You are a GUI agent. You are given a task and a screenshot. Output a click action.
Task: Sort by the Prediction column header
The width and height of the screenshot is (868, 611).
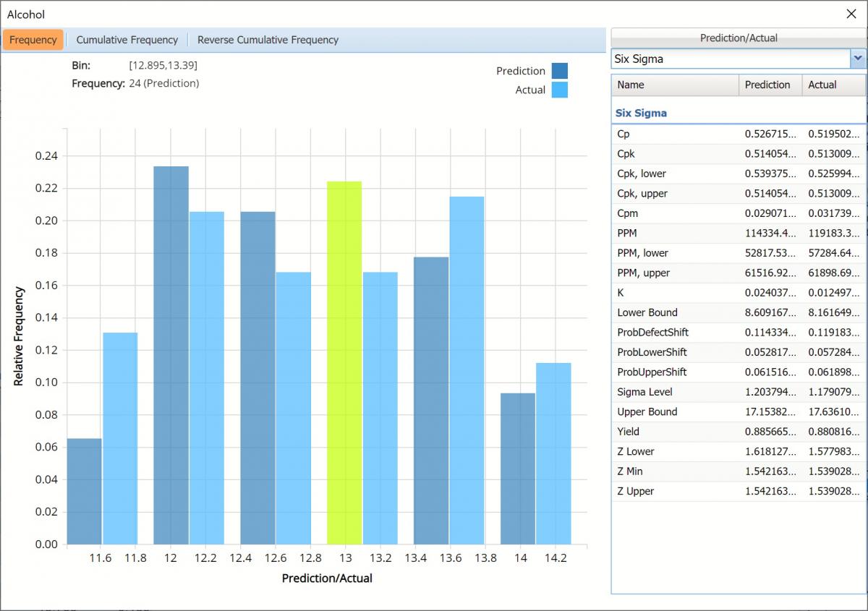pyautogui.click(x=770, y=85)
